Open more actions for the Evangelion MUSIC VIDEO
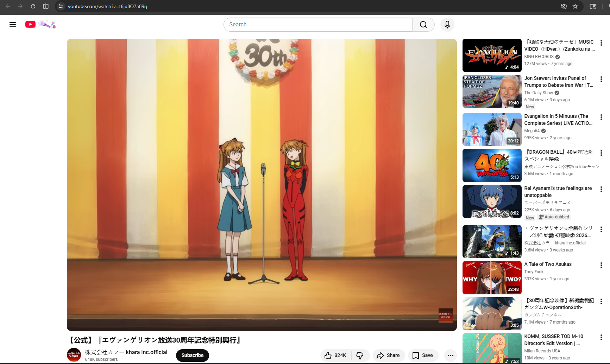This screenshot has width=610, height=364. click(601, 43)
